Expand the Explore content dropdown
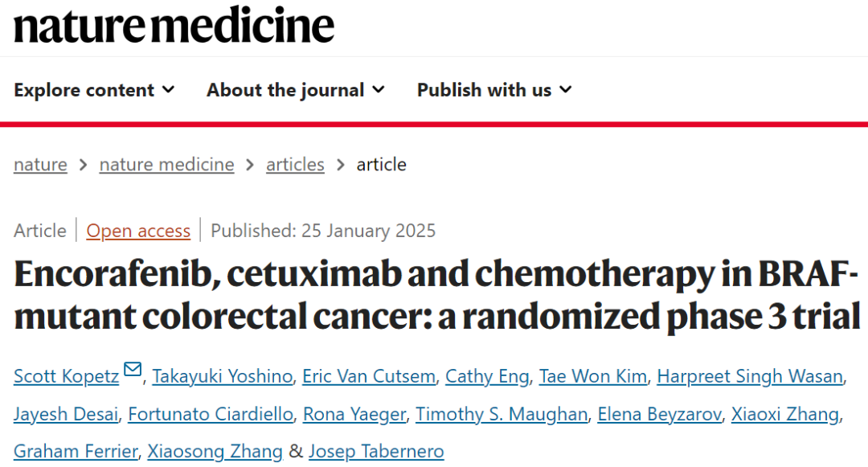 click(x=94, y=90)
